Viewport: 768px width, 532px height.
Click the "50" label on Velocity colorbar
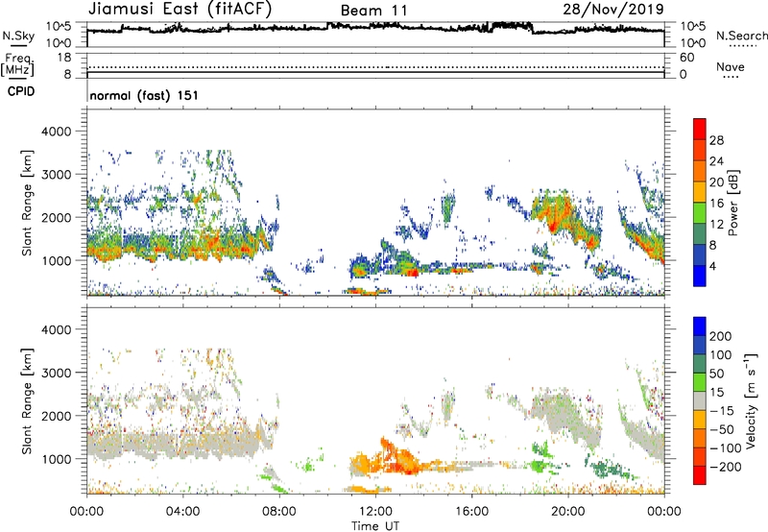click(716, 374)
